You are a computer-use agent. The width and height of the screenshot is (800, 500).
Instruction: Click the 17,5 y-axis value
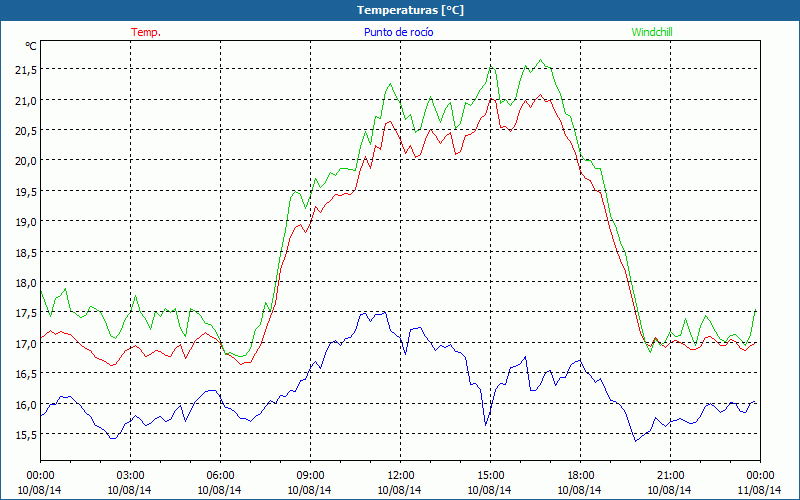[x=26, y=313]
